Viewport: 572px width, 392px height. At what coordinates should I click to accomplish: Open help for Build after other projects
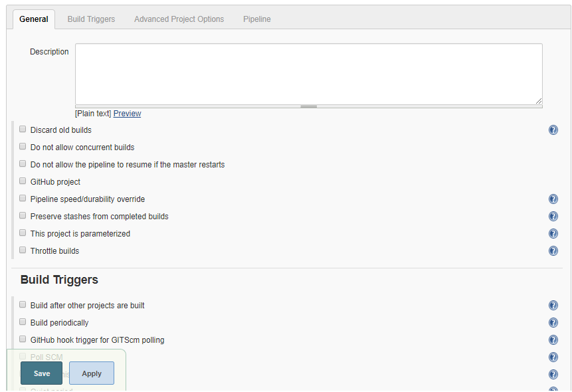(x=553, y=305)
